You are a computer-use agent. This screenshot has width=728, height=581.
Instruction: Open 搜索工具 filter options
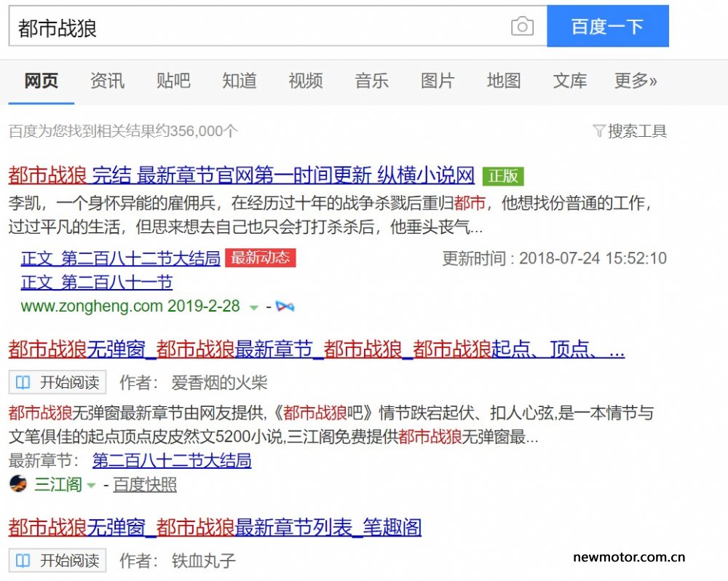(637, 132)
